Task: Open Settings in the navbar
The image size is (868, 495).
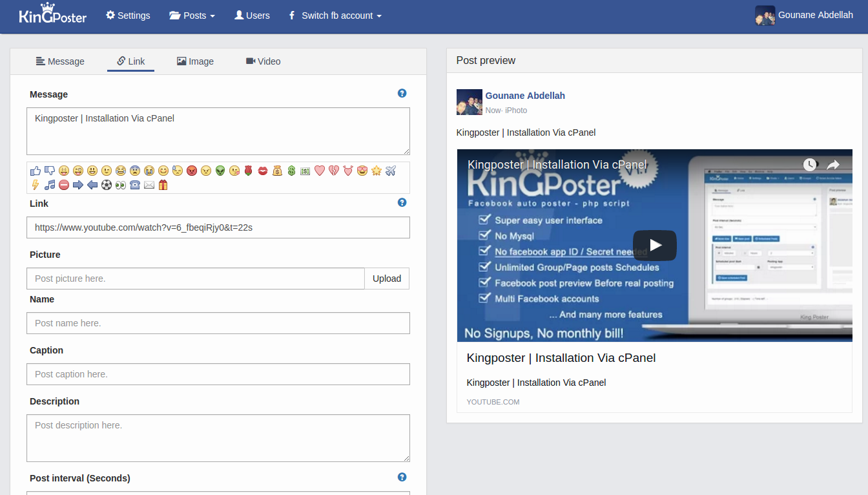Action: tap(128, 16)
